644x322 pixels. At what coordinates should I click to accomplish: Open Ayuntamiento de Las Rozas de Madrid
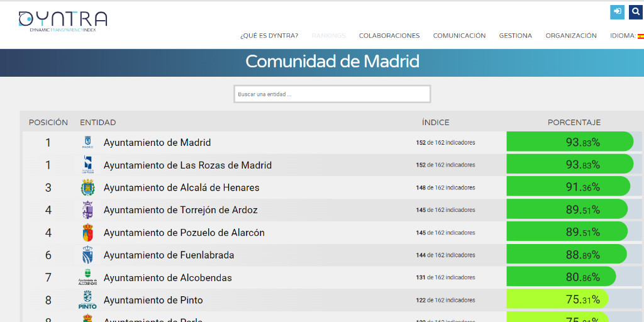pyautogui.click(x=187, y=165)
